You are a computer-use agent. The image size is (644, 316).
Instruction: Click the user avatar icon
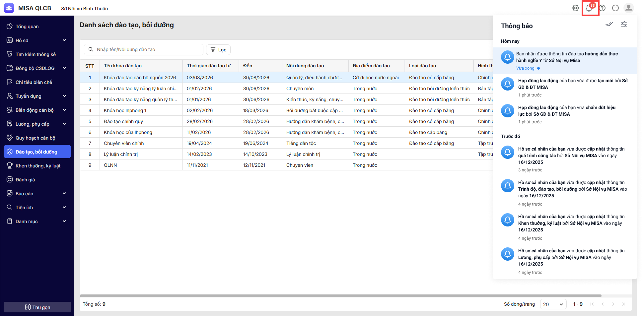[628, 8]
